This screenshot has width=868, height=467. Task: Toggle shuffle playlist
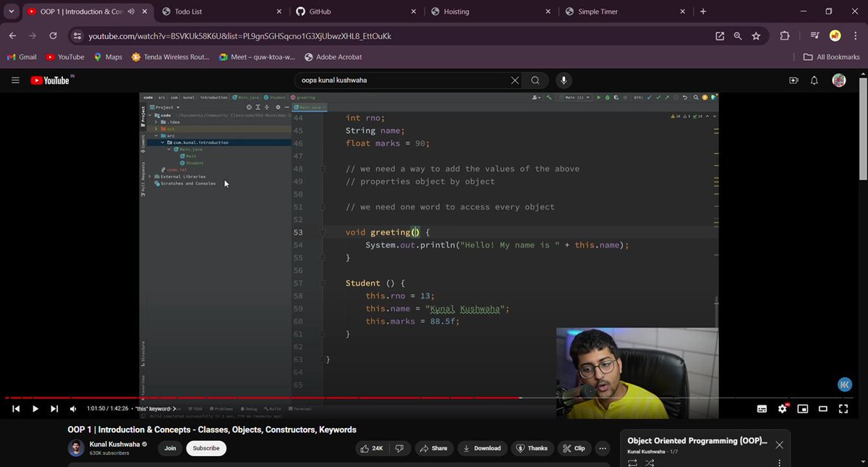tap(651, 463)
